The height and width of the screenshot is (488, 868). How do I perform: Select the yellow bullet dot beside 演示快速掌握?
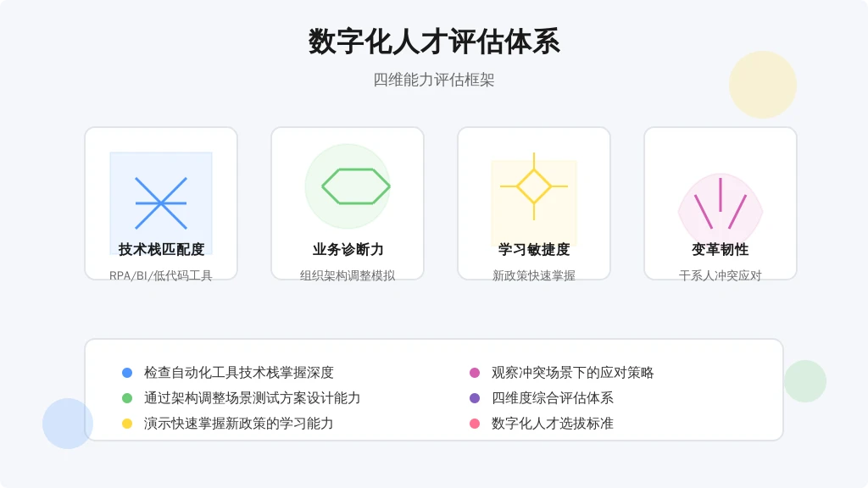[127, 424]
